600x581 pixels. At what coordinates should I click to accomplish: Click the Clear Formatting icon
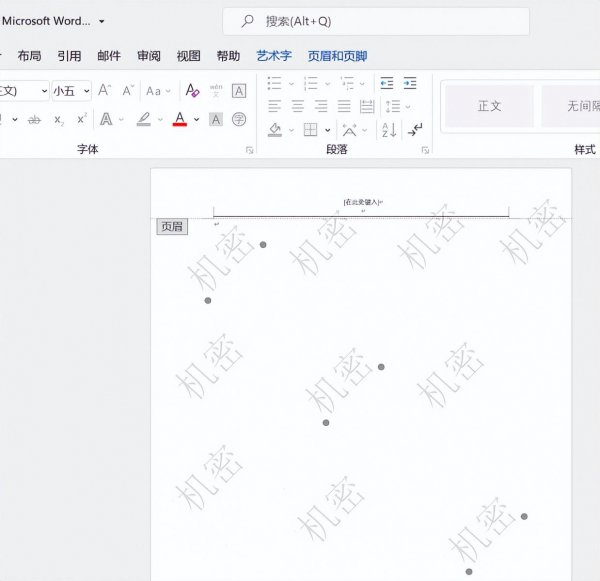click(192, 91)
